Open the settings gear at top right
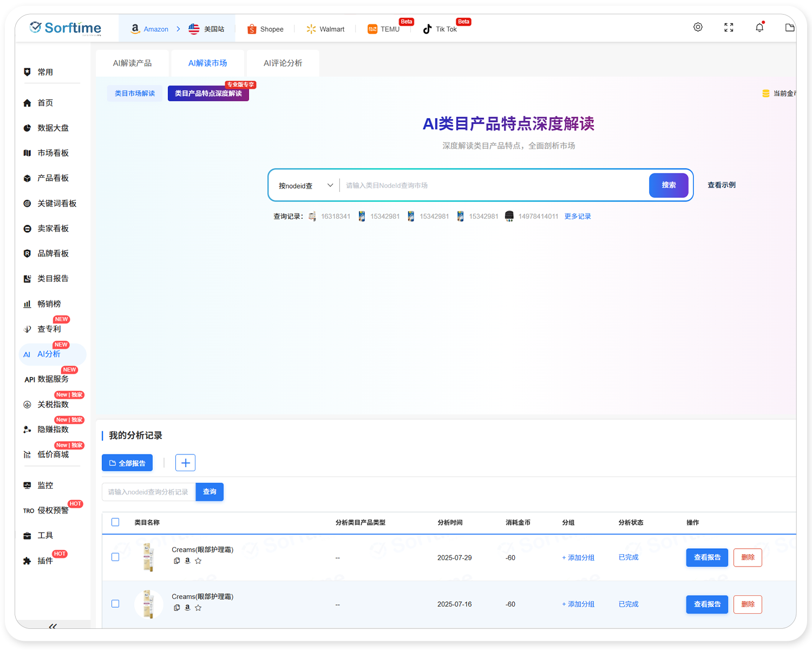Image resolution: width=812 pixels, height=650 pixels. (x=698, y=27)
